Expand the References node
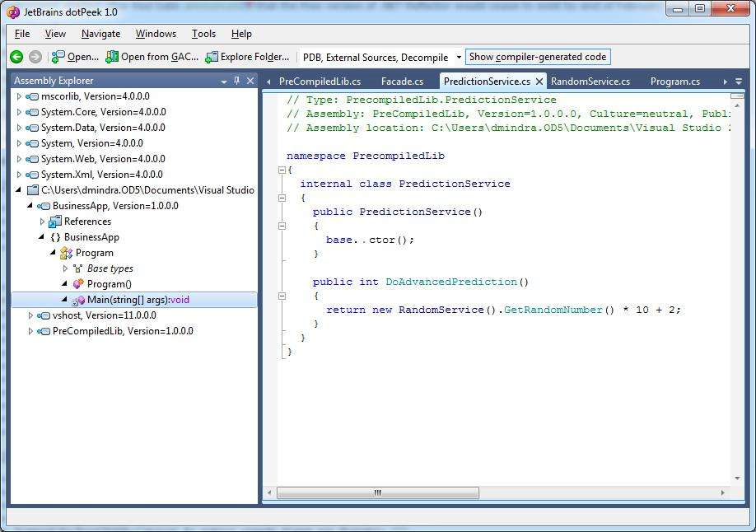Viewport: 756px width, 532px height. tap(42, 222)
